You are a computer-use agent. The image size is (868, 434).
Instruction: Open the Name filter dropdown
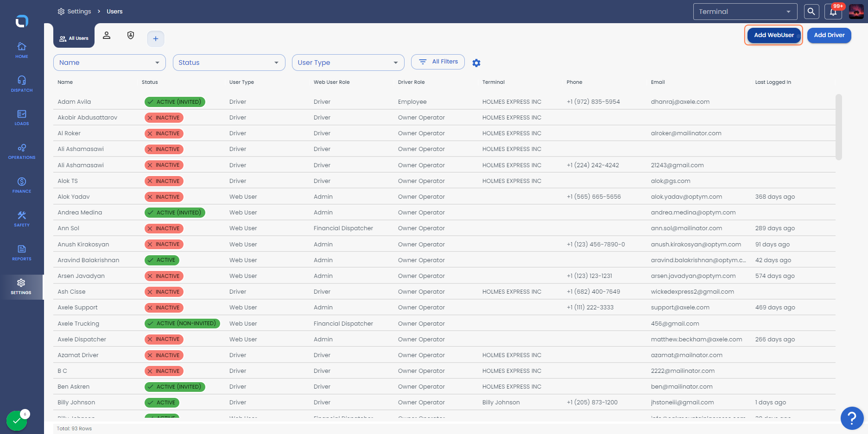click(x=109, y=63)
